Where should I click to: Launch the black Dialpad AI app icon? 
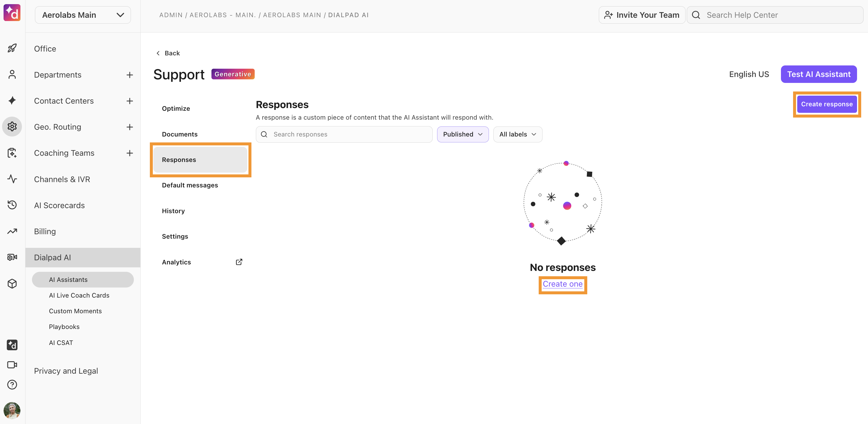[12, 345]
